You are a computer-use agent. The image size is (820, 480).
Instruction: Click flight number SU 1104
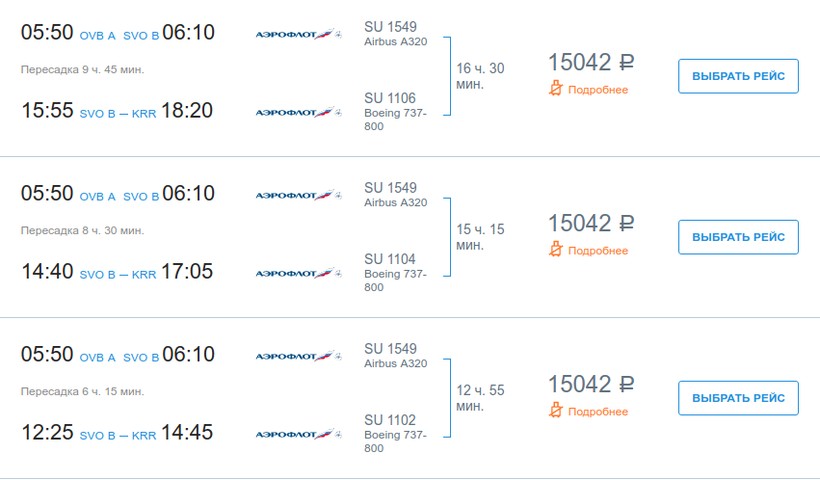tap(390, 259)
